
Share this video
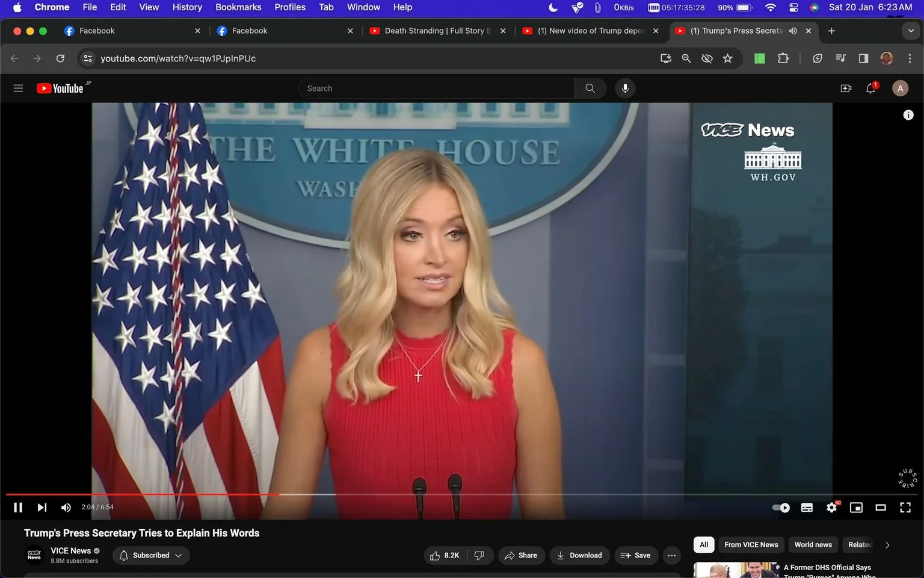point(522,555)
